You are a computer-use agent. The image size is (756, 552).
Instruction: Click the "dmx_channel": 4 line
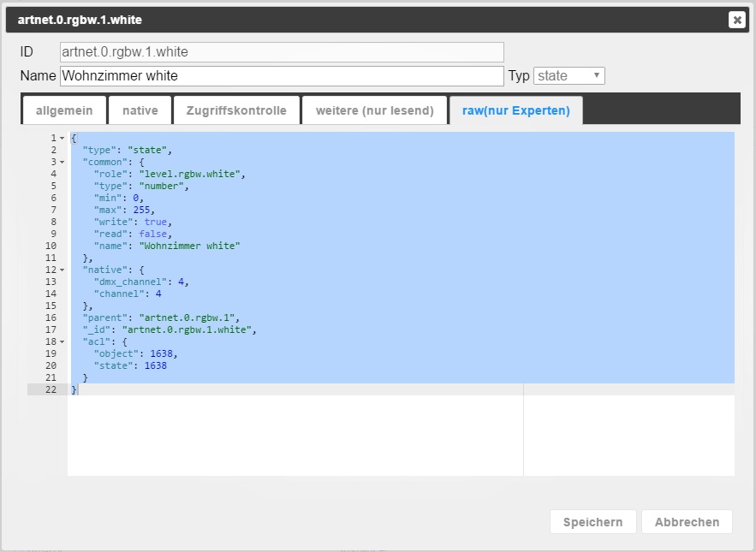[141, 282]
